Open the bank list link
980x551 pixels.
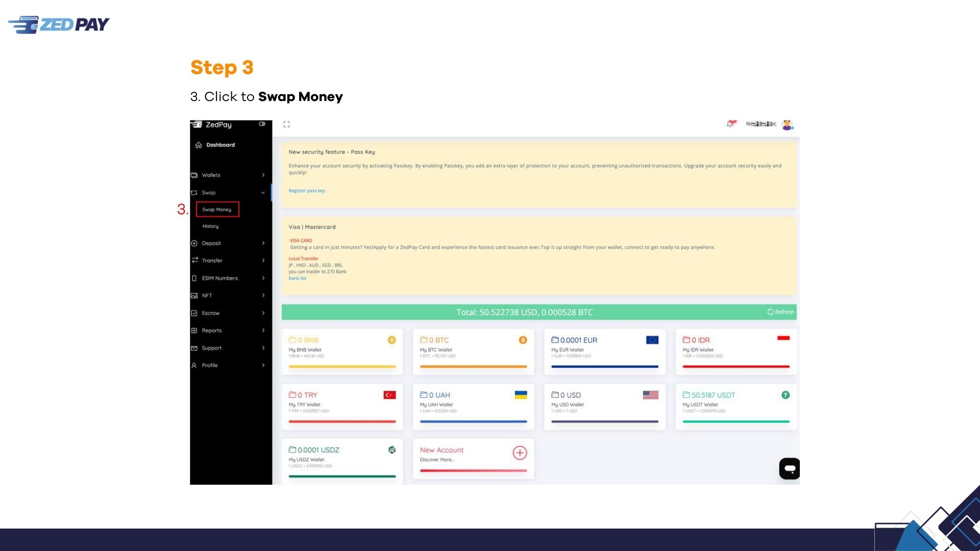pos(298,279)
